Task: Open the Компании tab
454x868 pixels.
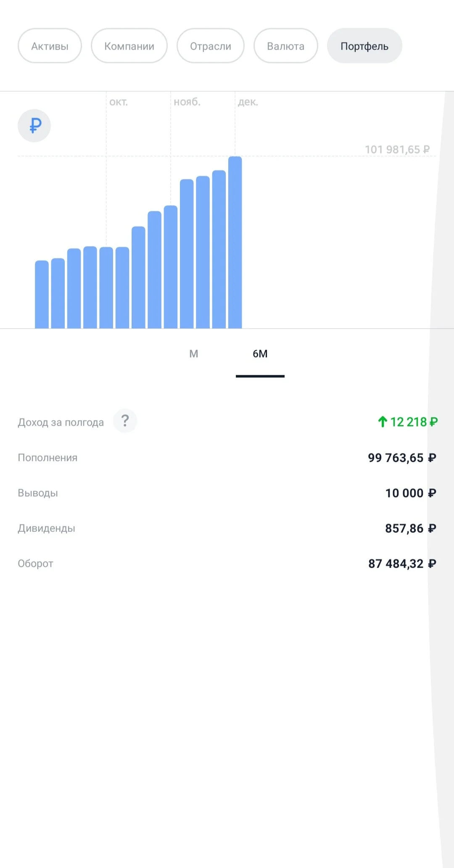Action: point(129,46)
